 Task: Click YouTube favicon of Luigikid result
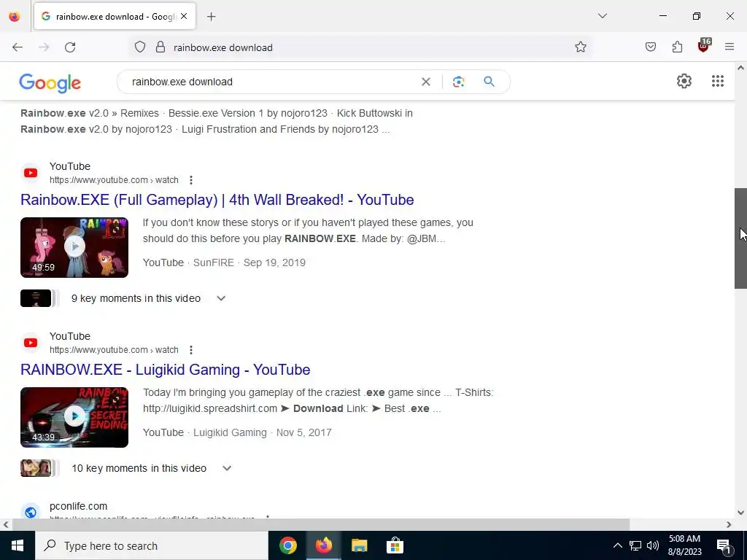31,343
